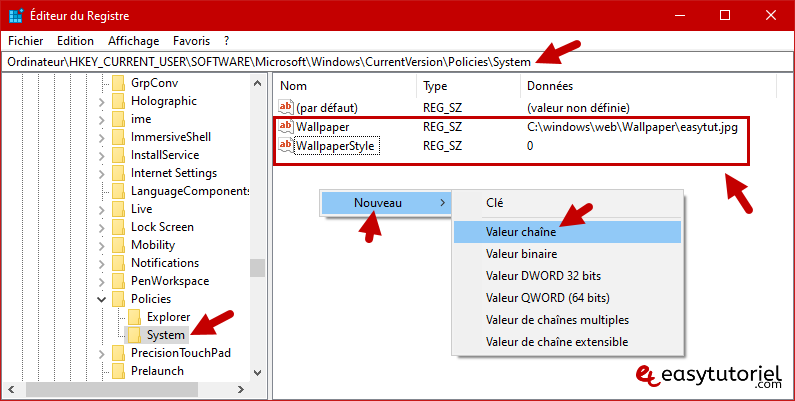Image resolution: width=795 pixels, height=401 pixels.
Task: Click tree scrollbar down arrow
Action: point(258,373)
